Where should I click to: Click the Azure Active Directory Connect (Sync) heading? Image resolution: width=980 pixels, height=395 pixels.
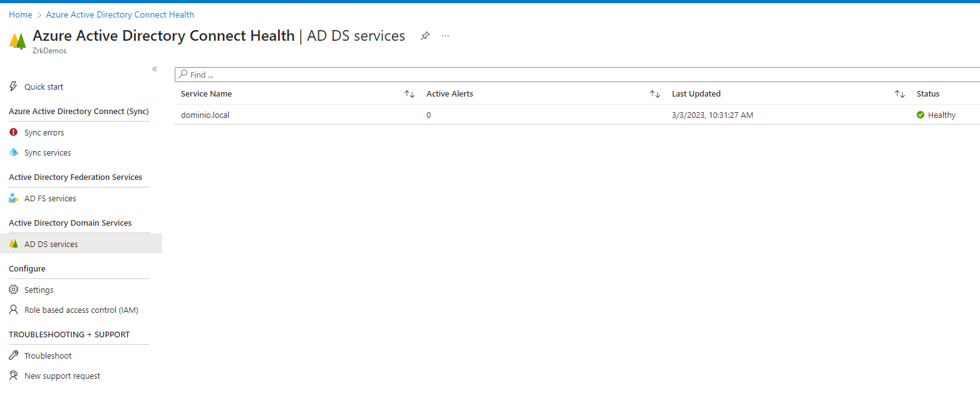coord(79,111)
